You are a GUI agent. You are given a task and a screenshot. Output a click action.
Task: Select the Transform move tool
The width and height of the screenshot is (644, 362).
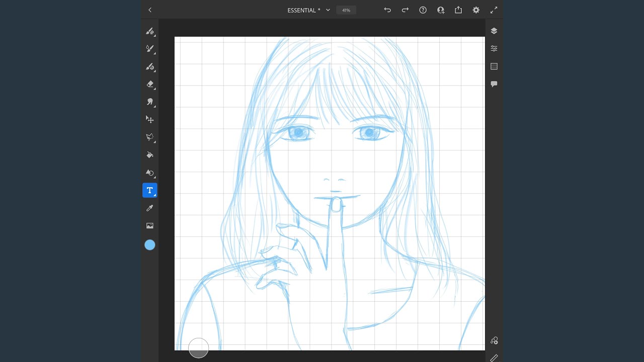(x=149, y=119)
